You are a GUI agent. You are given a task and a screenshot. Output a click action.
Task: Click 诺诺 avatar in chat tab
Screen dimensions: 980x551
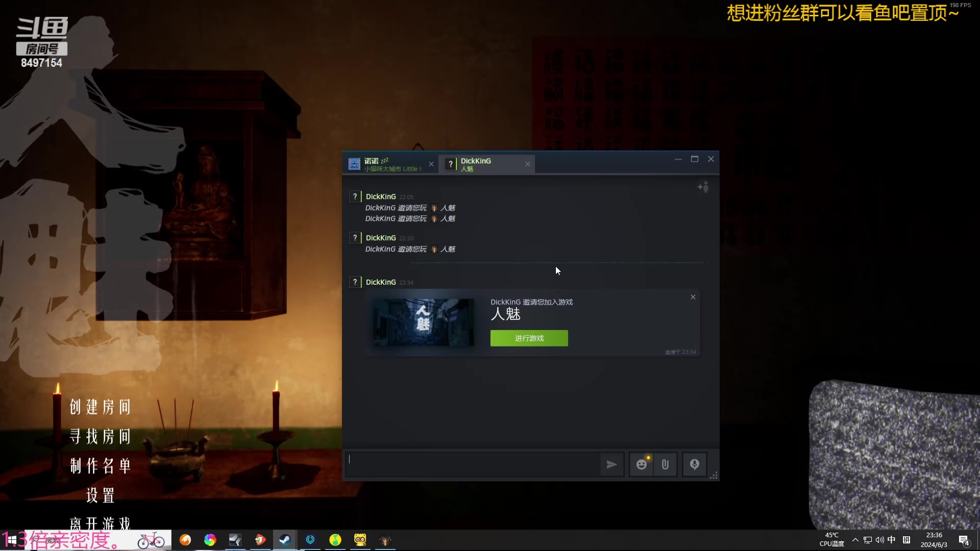coord(354,164)
